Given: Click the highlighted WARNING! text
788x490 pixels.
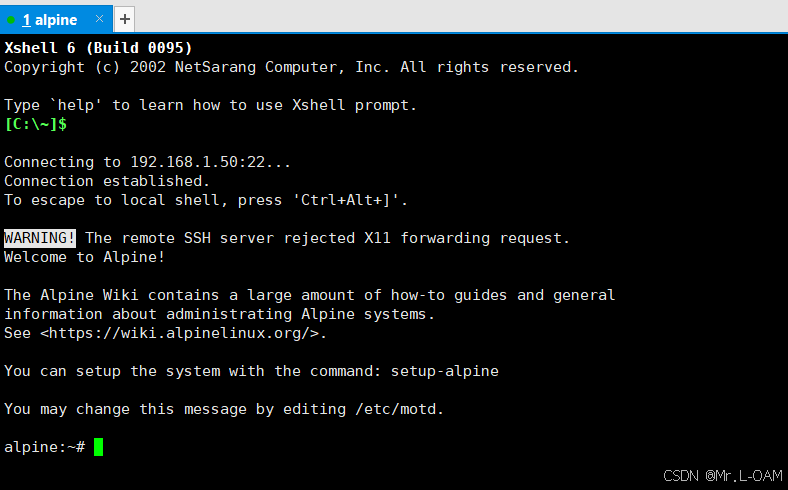Looking at the screenshot, I should click(40, 238).
